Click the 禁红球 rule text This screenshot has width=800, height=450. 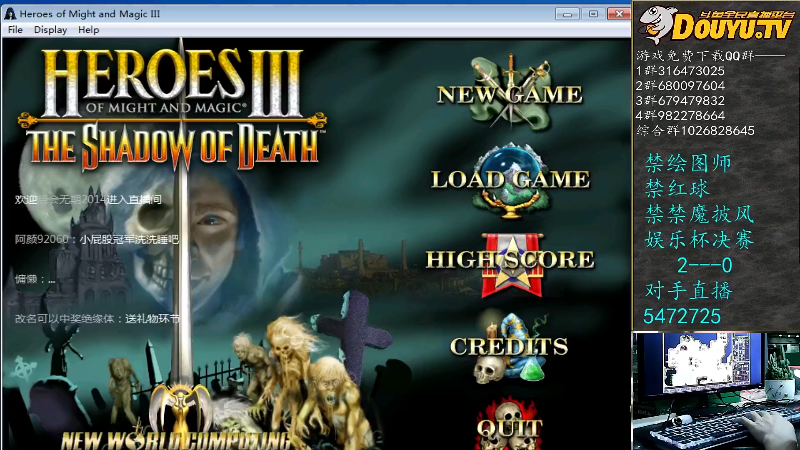677,189
